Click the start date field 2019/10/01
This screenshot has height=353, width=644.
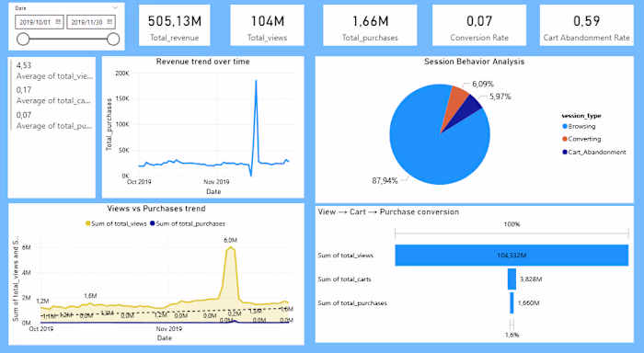(39, 22)
